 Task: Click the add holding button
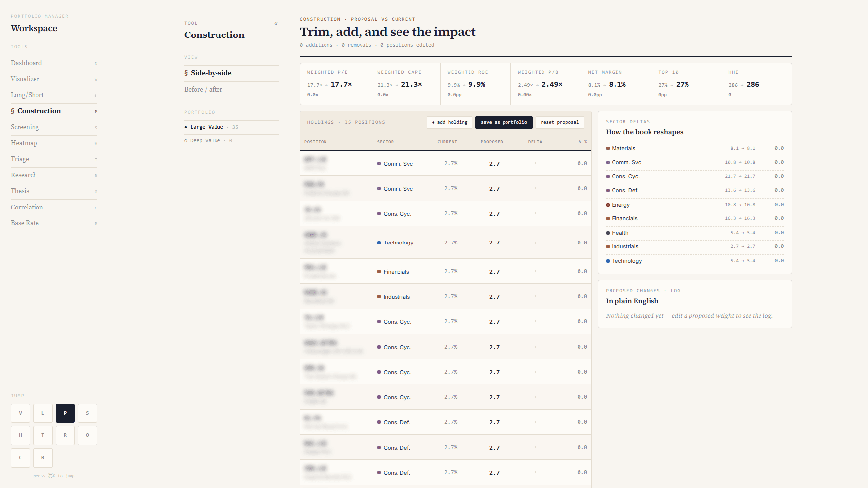[449, 122]
